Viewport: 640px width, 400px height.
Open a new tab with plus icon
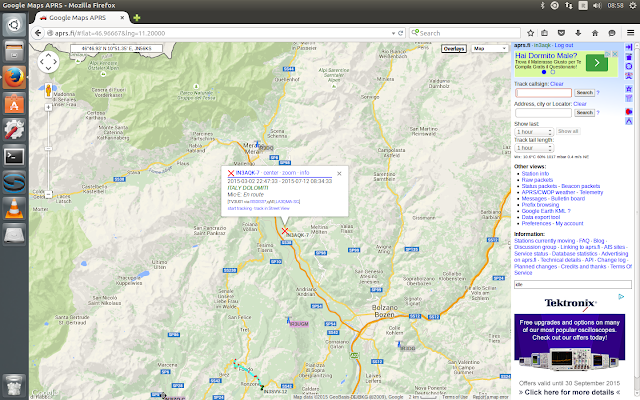137,18
